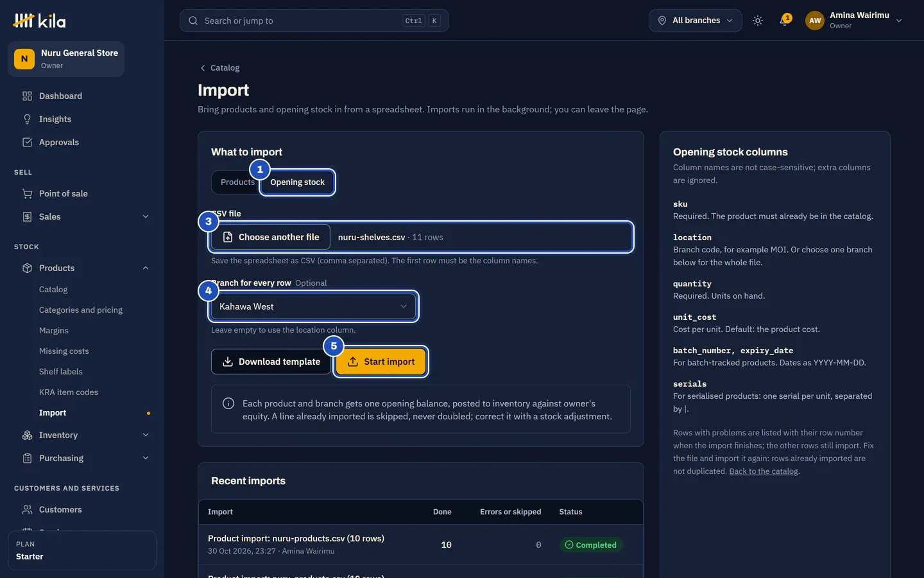Image resolution: width=924 pixels, height=578 pixels.
Task: Click Download template button
Action: click(x=271, y=362)
